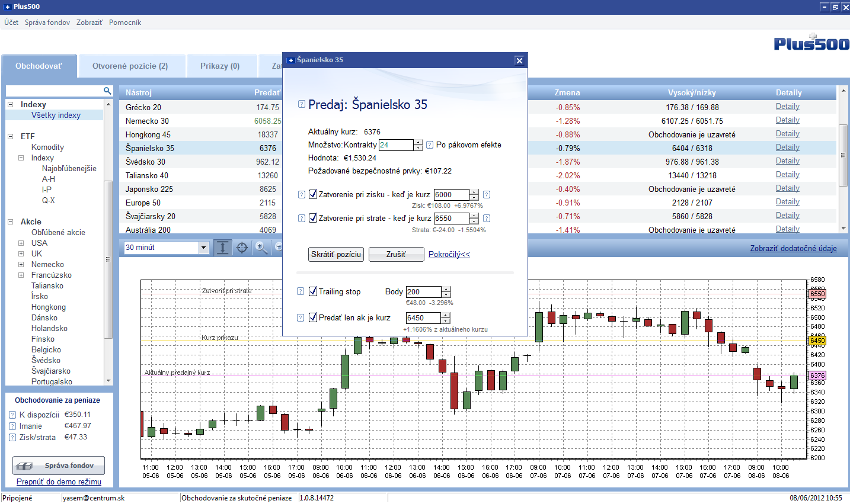Click help icon left of Zatvorenie pri strate
Image resolution: width=850 pixels, height=504 pixels.
[x=301, y=218]
